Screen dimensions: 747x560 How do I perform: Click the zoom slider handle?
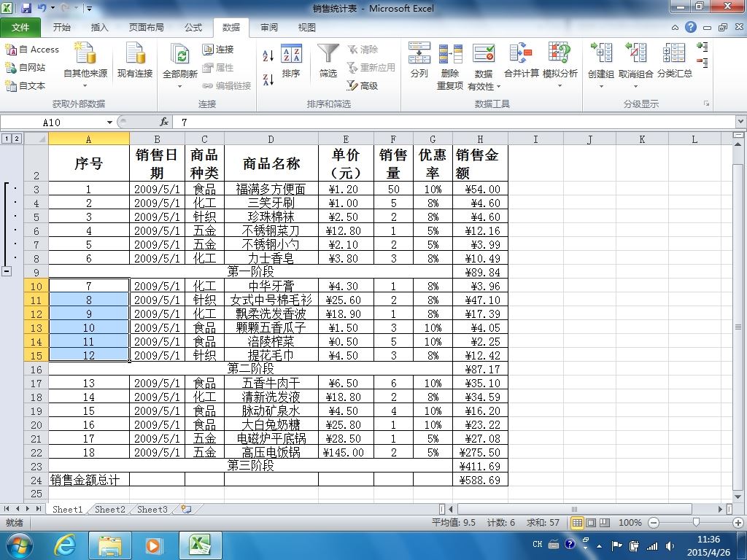click(696, 522)
